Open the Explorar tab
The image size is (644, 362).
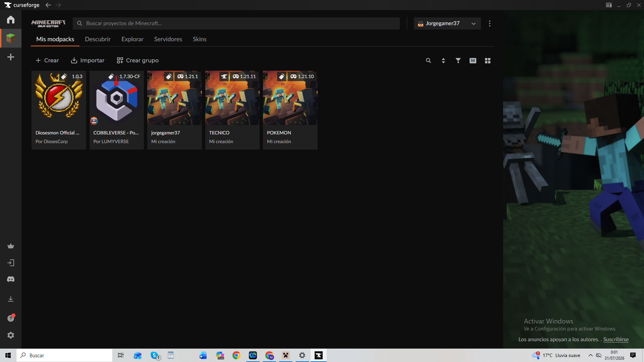[x=132, y=39]
